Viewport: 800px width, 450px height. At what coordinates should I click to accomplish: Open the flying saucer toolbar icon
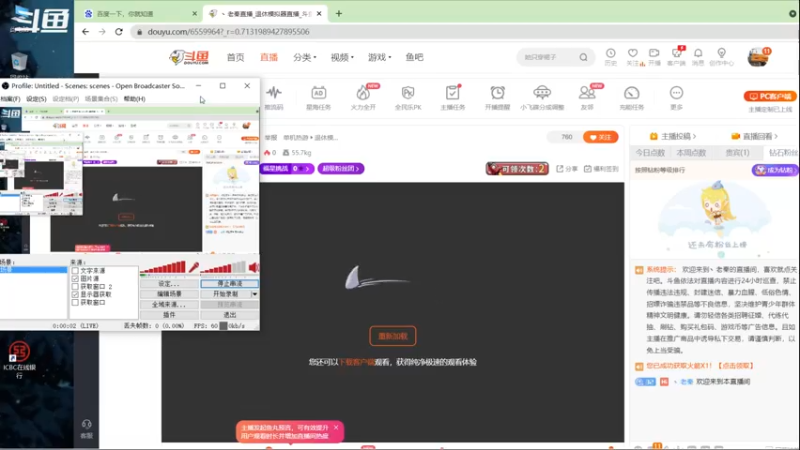click(x=542, y=92)
